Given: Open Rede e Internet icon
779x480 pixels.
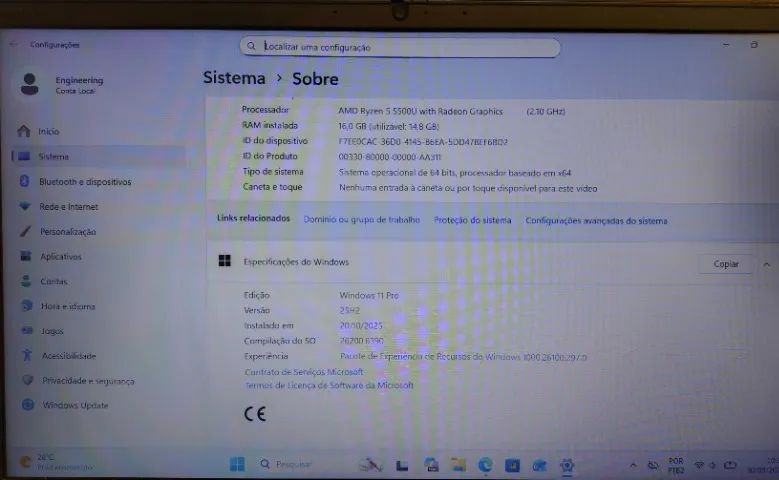Looking at the screenshot, I should pos(24,206).
